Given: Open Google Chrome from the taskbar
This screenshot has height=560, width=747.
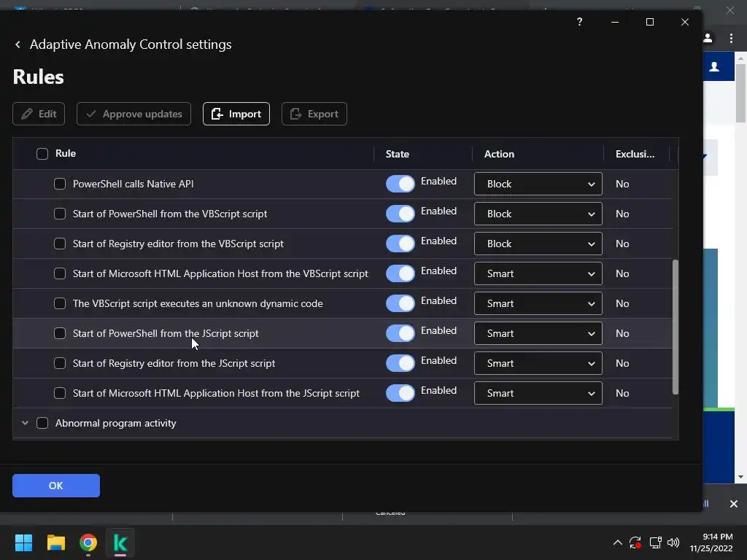Looking at the screenshot, I should (x=88, y=542).
